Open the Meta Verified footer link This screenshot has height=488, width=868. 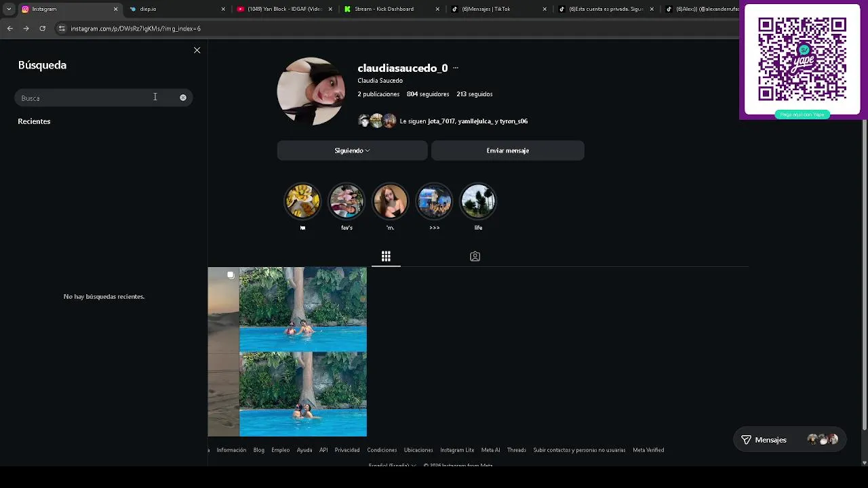point(648,450)
